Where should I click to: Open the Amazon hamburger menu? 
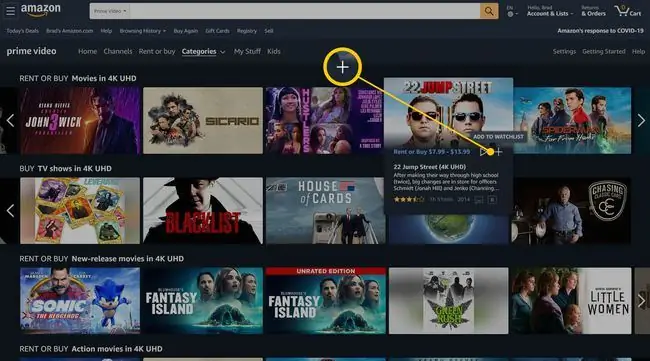[10, 11]
